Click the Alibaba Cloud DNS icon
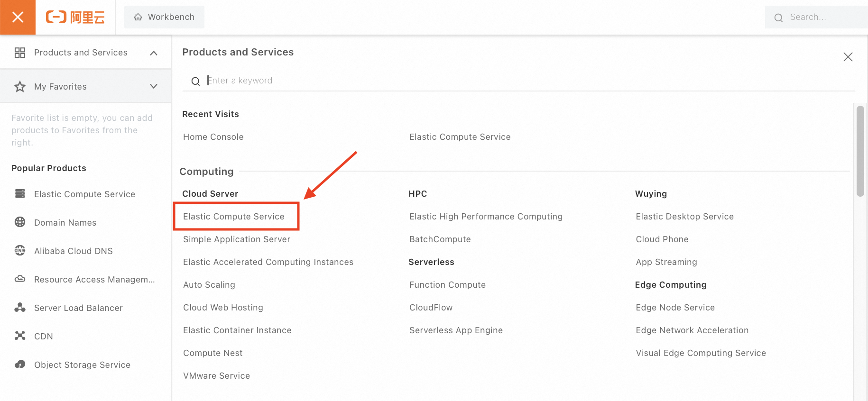The height and width of the screenshot is (401, 868). click(x=20, y=250)
